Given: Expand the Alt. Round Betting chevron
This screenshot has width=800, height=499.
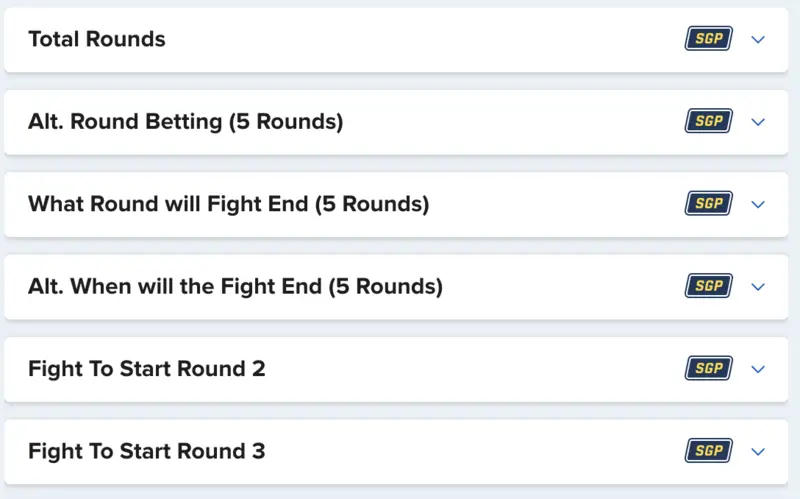Looking at the screenshot, I should 757,122.
